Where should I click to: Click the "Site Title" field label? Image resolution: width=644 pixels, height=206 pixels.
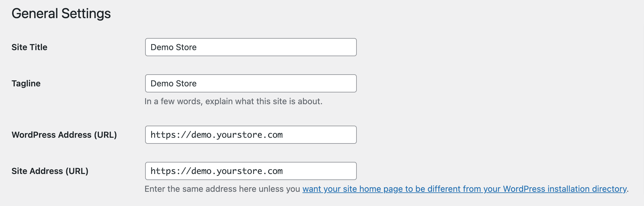(29, 47)
